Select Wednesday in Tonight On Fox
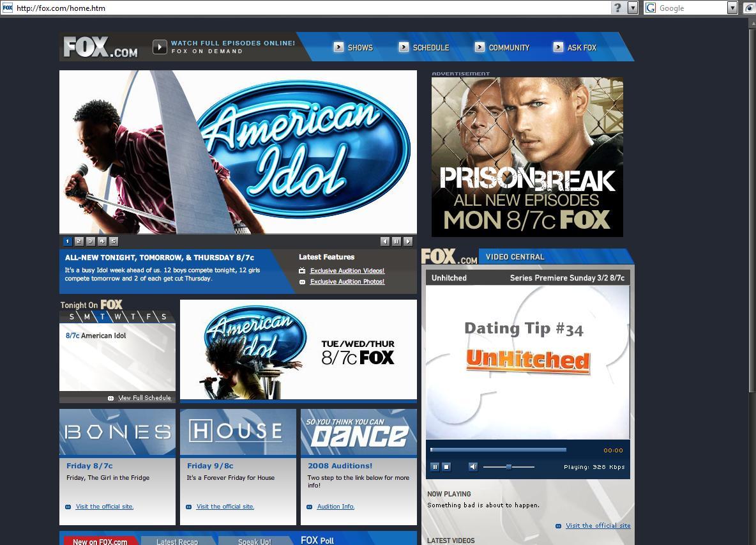The height and width of the screenshot is (545, 756). tap(117, 317)
